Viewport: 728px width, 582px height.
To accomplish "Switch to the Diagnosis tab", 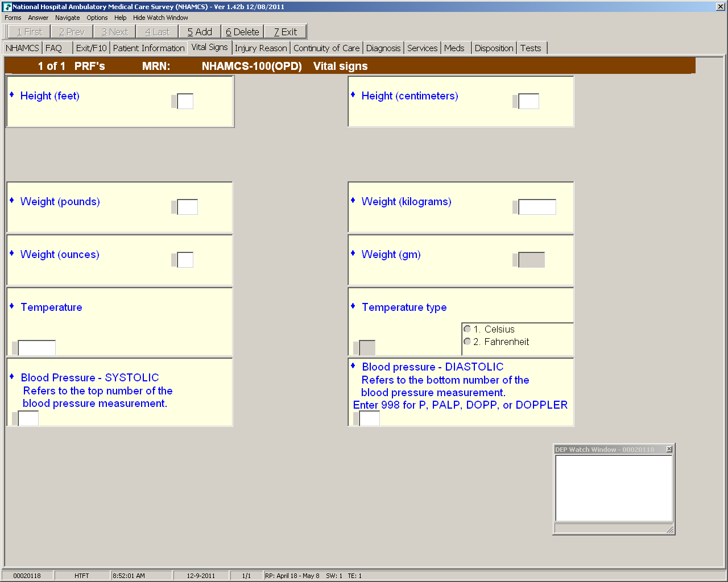I will coord(383,48).
